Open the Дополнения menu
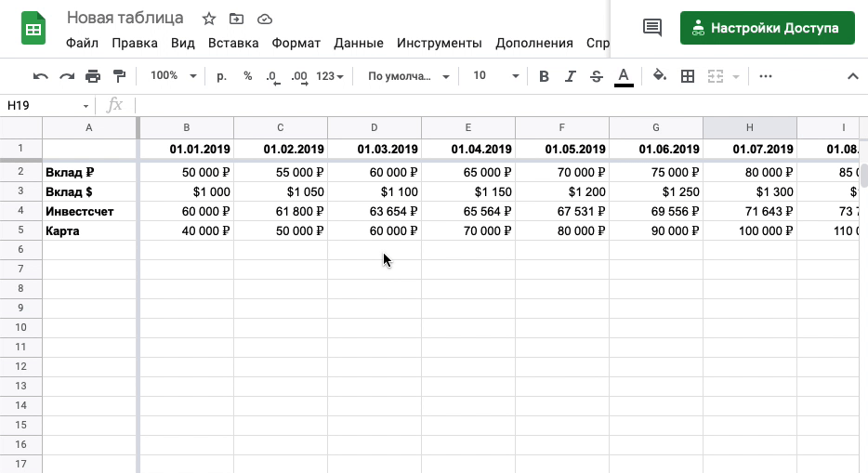The width and height of the screenshot is (868, 473). coord(534,43)
